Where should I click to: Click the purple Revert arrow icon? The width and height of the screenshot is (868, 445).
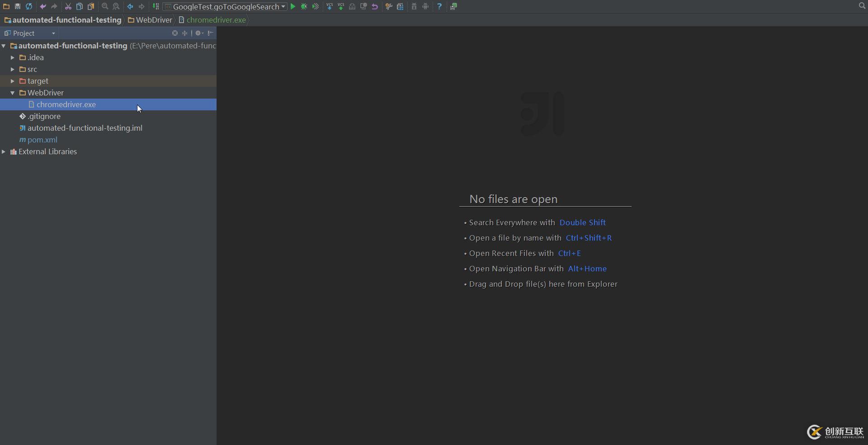click(375, 6)
